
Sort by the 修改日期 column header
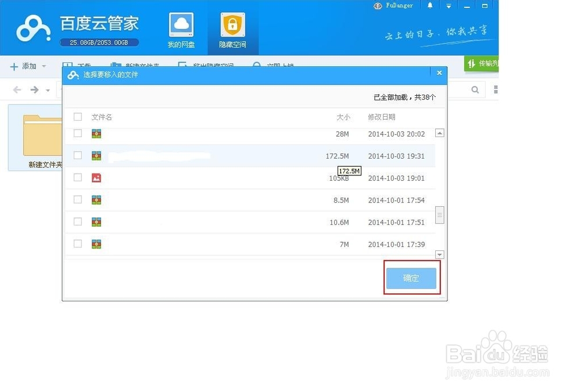[381, 117]
